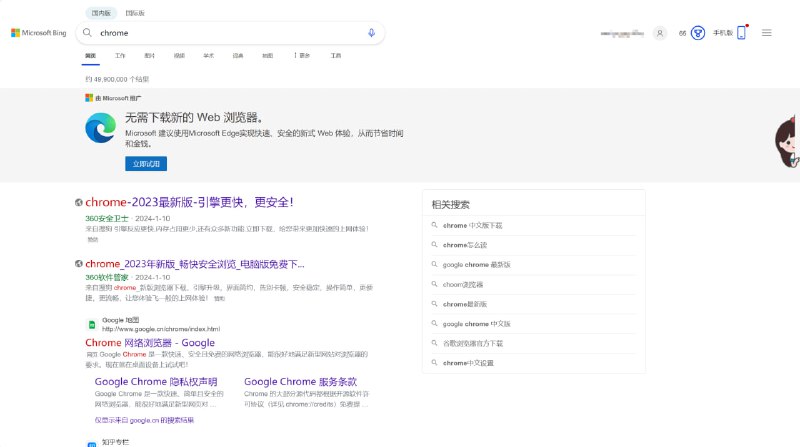Open result chrome-2023最新版-引擎更快，更安全!
This screenshot has width=800, height=447.
click(x=189, y=202)
